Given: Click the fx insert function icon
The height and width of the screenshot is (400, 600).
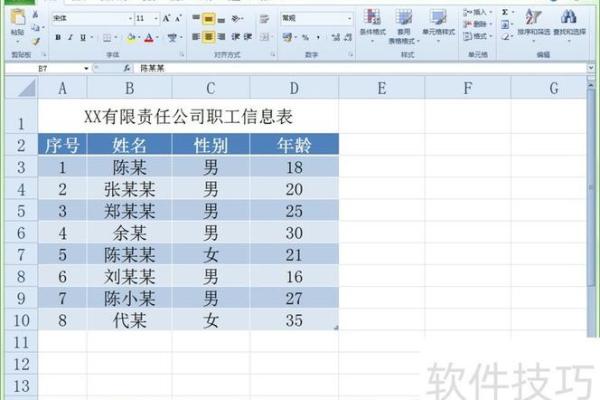Looking at the screenshot, I should (x=127, y=68).
